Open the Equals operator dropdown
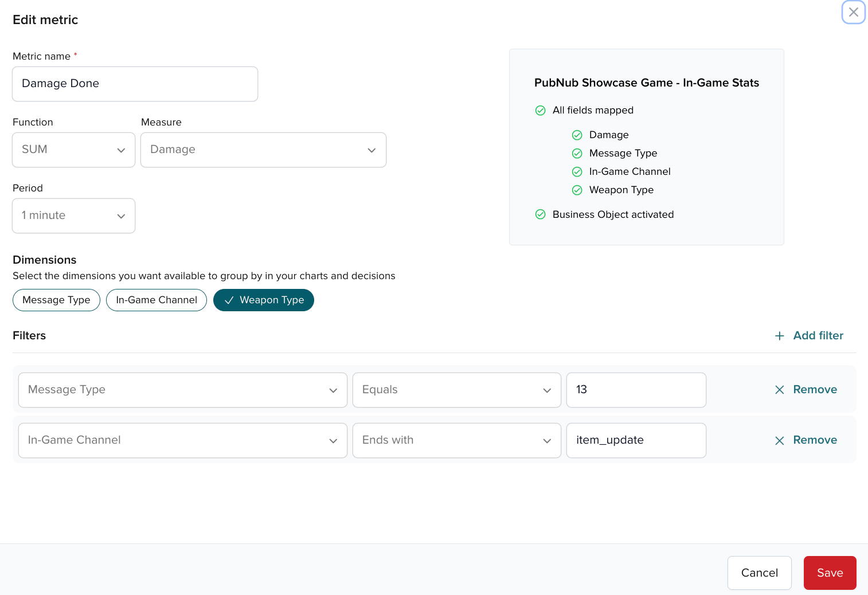The image size is (868, 595). click(x=456, y=390)
